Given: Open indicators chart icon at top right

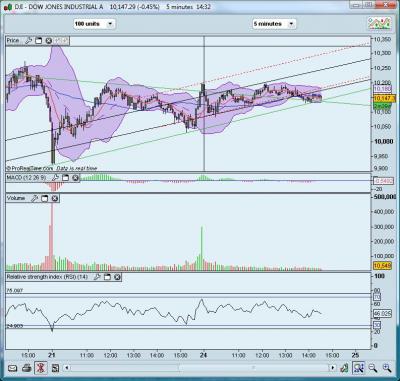Looking at the screenshot, I should 379,24.
